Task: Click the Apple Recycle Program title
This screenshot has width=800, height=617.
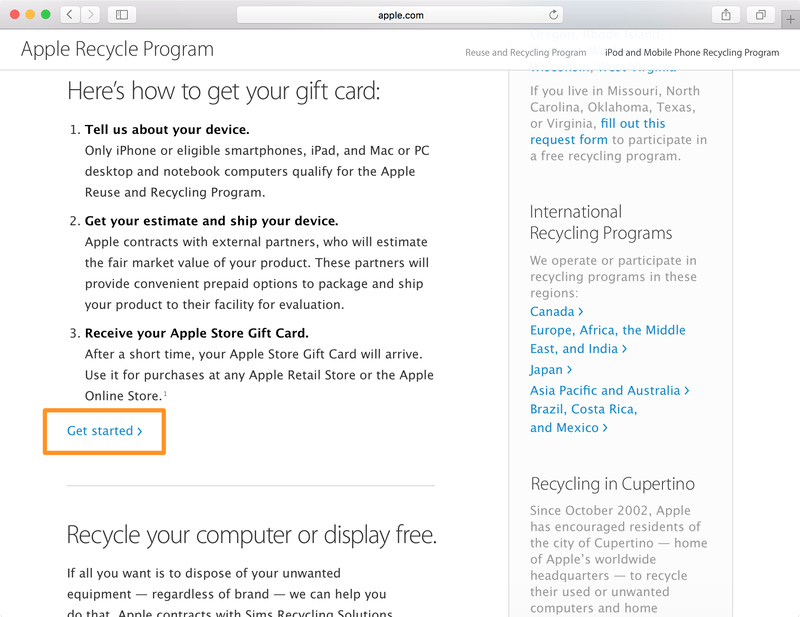Action: (x=117, y=49)
